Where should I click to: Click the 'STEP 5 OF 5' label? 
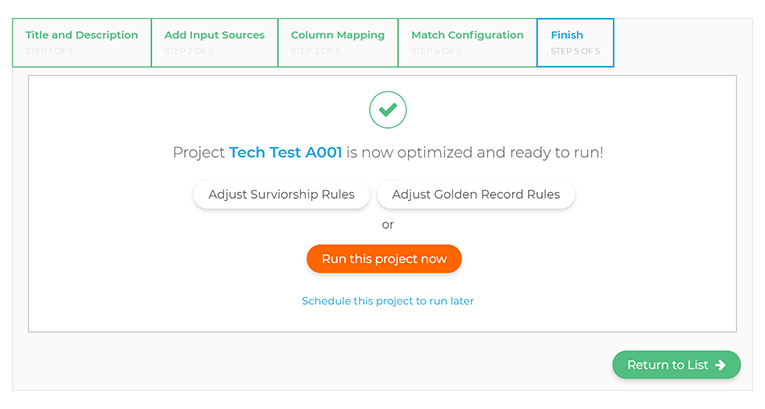click(x=575, y=51)
